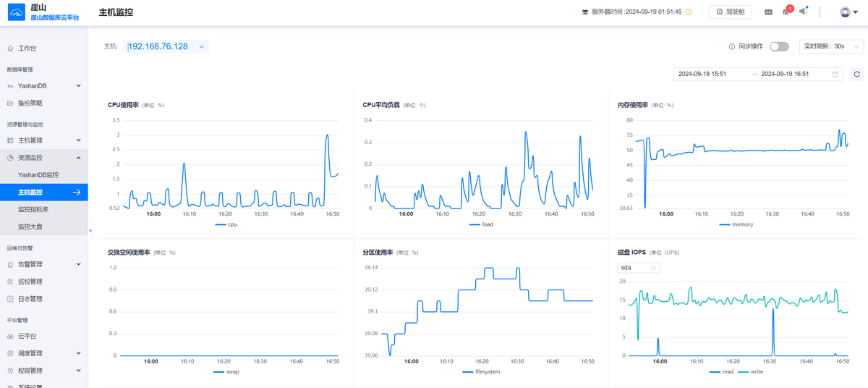
Task: Click the sidebar collapse arrow handle
Action: point(90,230)
